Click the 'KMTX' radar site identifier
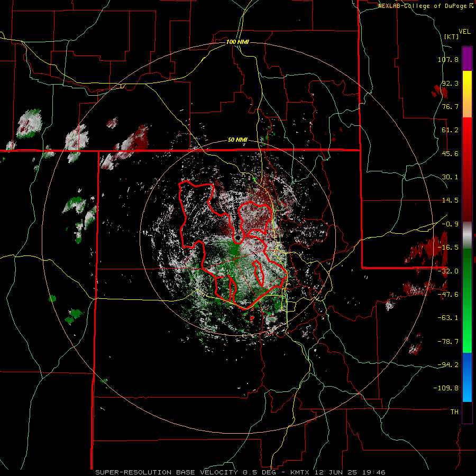The height and width of the screenshot is (476, 476). click(299, 472)
